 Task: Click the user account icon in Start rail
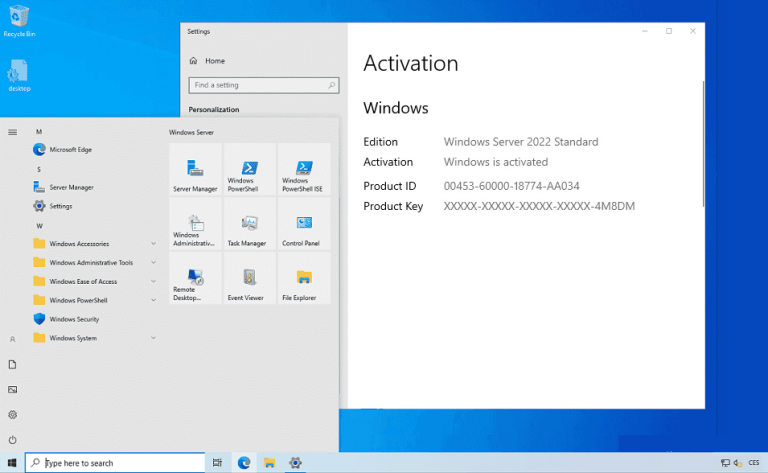coord(13,339)
